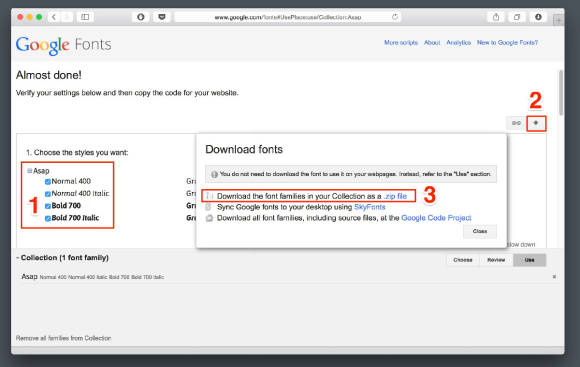
Task: Toggle the Bold 700 checkbox
Action: (x=48, y=206)
